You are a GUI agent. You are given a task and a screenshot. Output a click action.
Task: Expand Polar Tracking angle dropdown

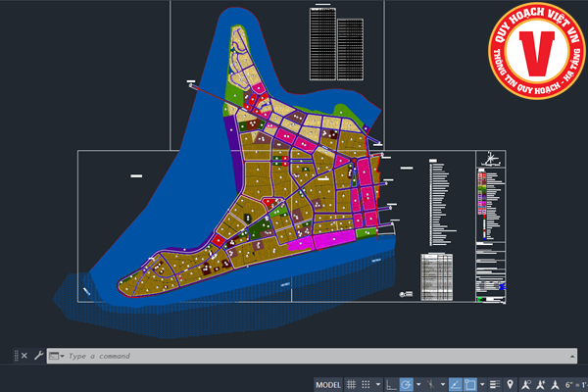[x=417, y=383]
